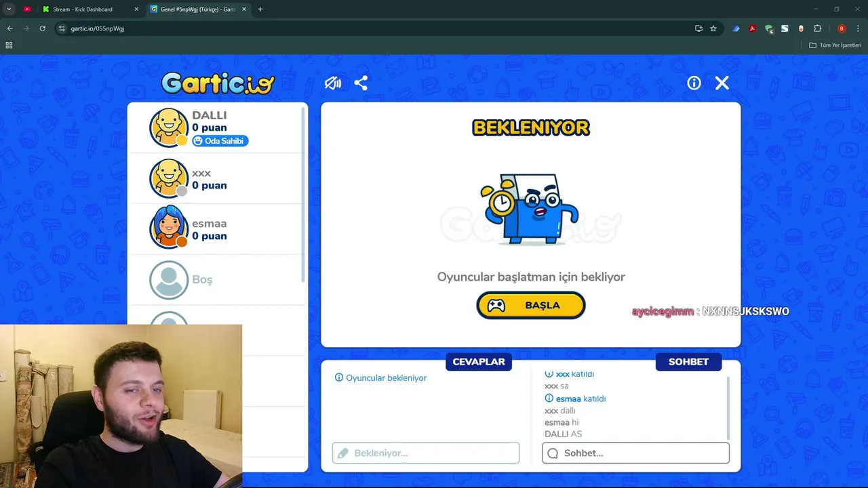868x488 pixels.
Task: Switch to the CEVAPLAR tab
Action: (479, 361)
